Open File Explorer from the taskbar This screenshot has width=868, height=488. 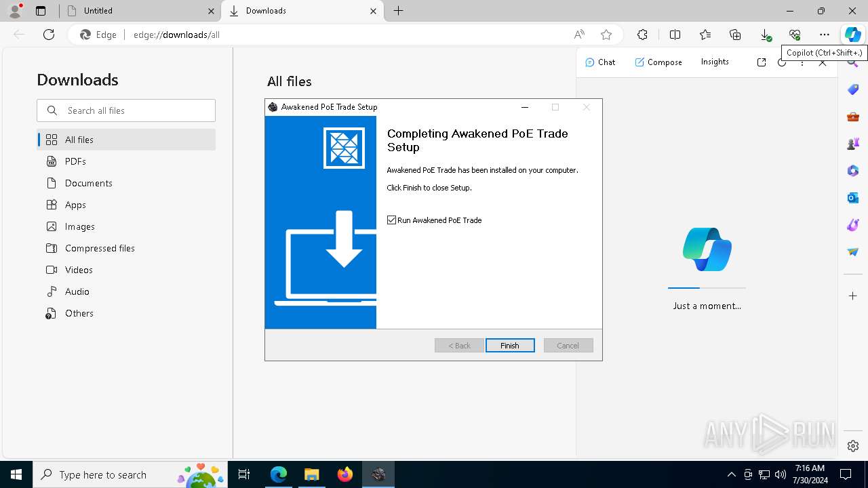(x=311, y=474)
